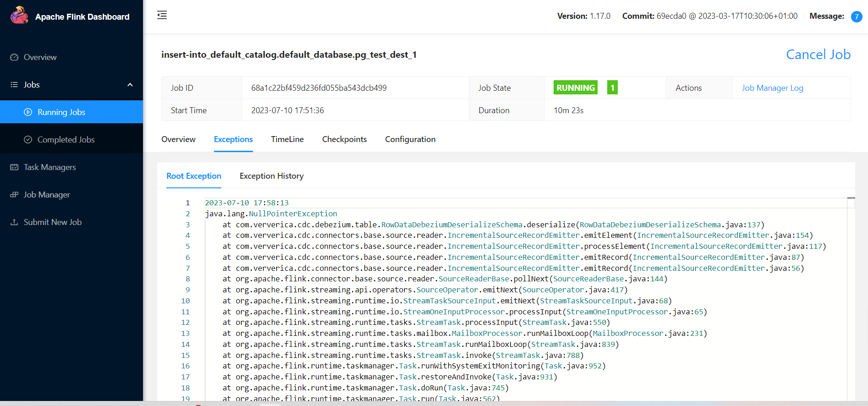The image size is (868, 406).
Task: Click the Apache Flink Dashboard title
Action: [82, 17]
